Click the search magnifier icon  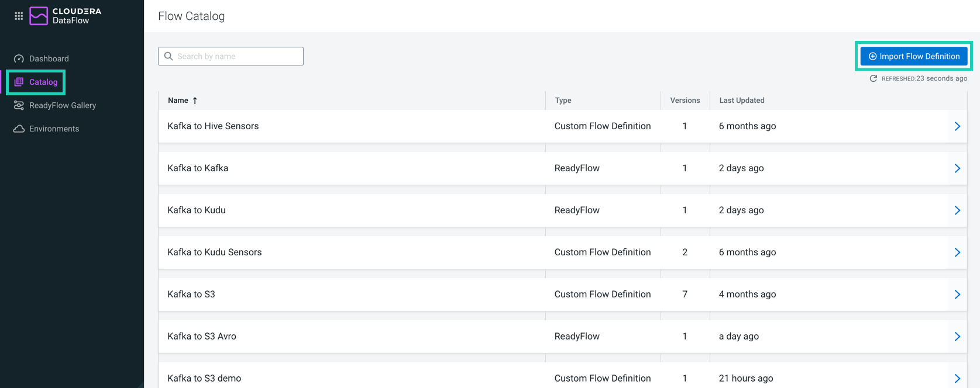169,56
